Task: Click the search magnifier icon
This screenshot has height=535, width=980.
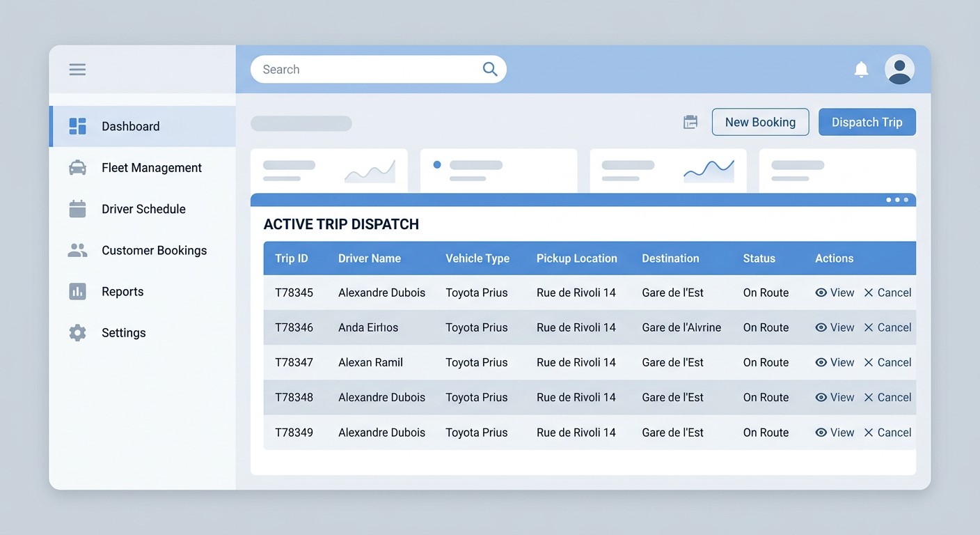Action: pos(490,69)
